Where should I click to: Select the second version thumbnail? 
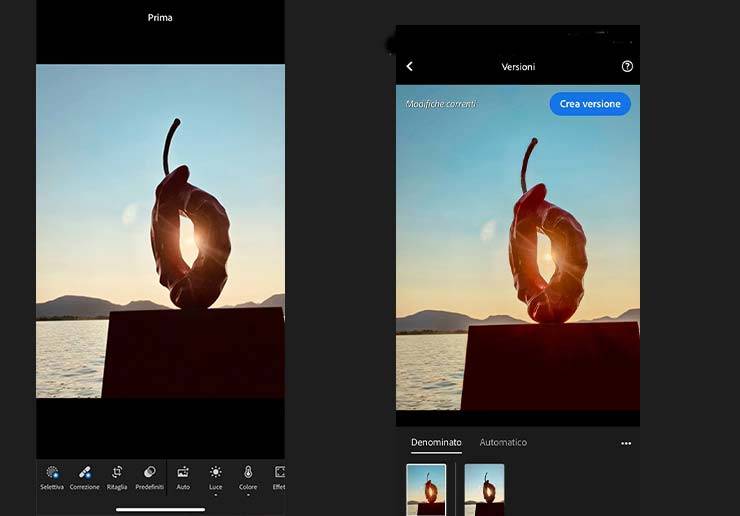pos(484,489)
